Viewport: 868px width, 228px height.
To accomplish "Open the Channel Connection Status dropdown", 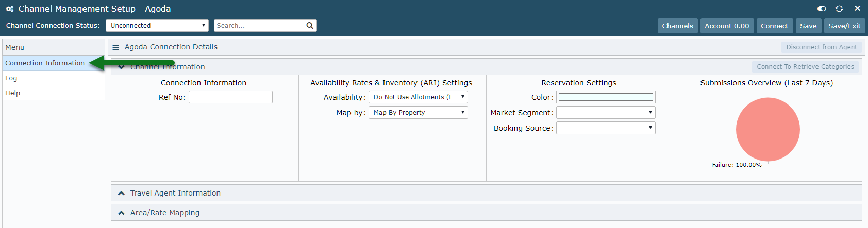I will pos(157,25).
